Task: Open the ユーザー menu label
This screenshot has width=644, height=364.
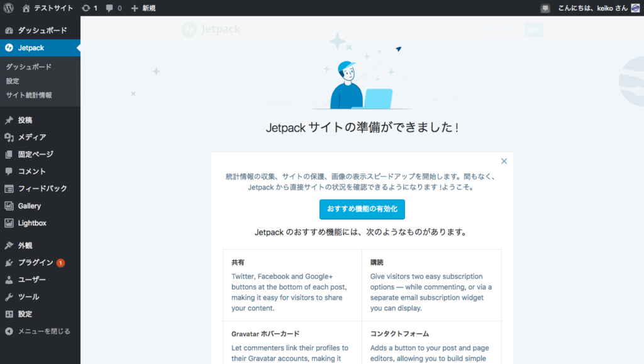Action: tap(32, 280)
